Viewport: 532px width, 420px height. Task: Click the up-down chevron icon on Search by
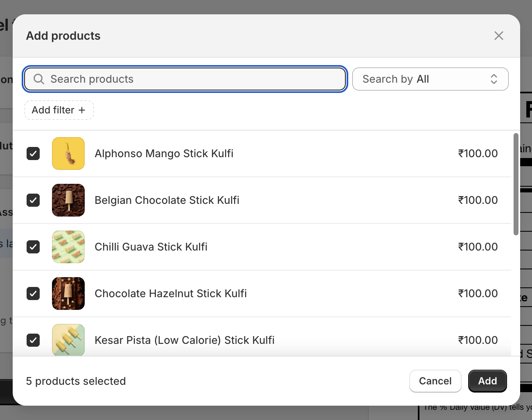coord(494,79)
